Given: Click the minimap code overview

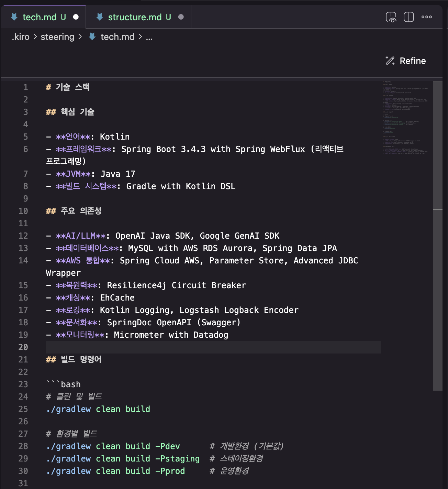Looking at the screenshot, I should (x=406, y=117).
